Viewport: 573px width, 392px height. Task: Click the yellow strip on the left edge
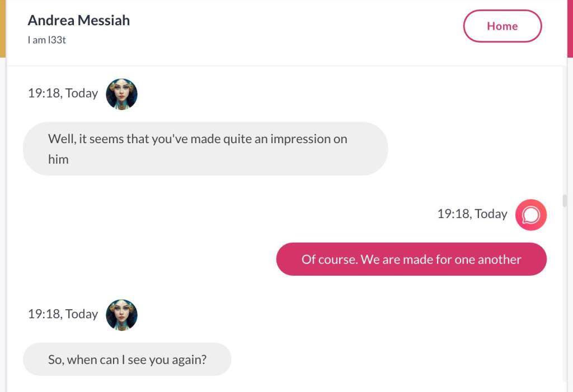click(3, 28)
